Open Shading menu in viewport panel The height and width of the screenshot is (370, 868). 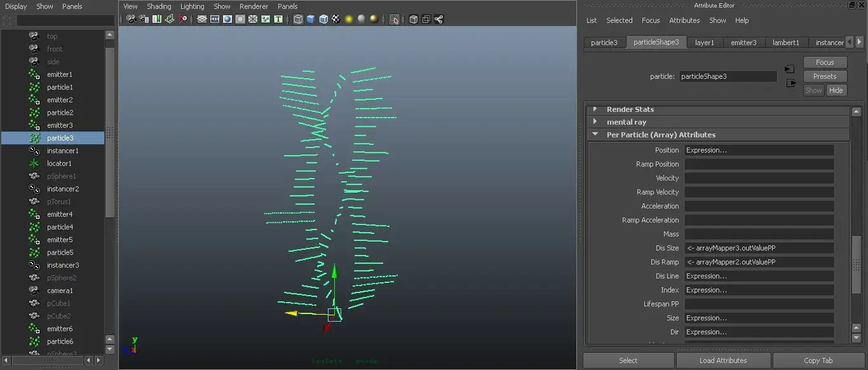point(159,6)
